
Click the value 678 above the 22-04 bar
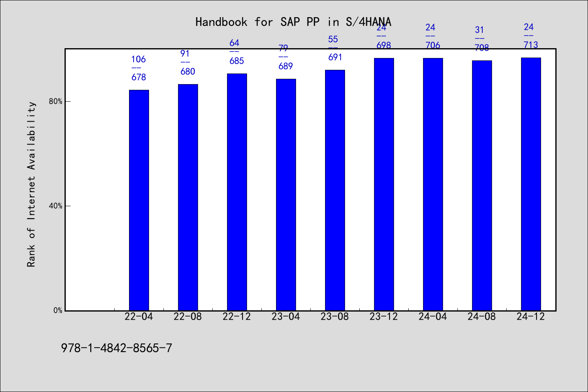coord(139,77)
